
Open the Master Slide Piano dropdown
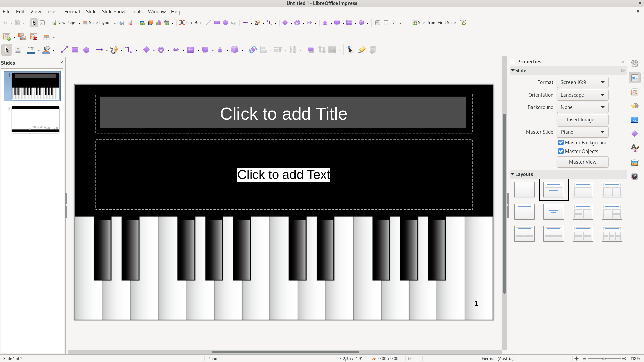pyautogui.click(x=583, y=132)
